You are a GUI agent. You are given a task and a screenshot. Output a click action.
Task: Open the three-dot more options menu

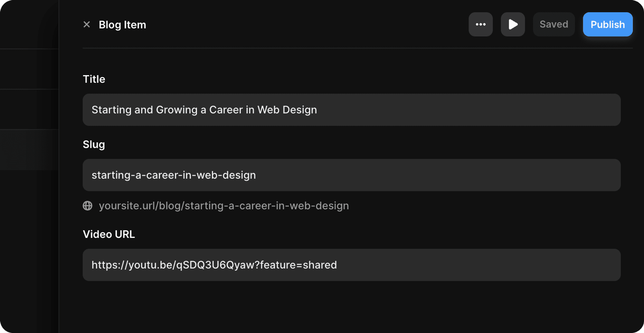(x=480, y=24)
